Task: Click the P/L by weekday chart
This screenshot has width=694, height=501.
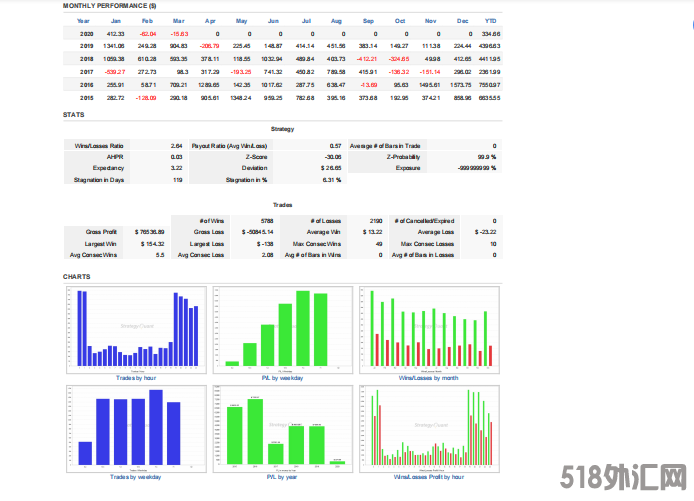Action: click(x=283, y=330)
